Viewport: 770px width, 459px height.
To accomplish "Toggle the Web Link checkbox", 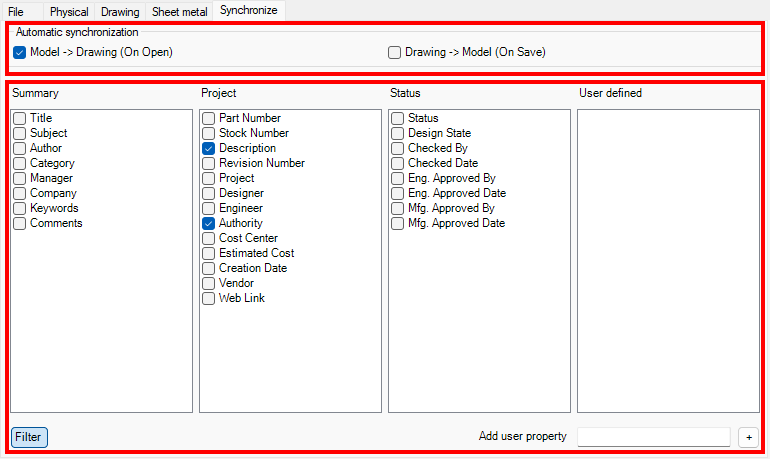I will [x=209, y=298].
